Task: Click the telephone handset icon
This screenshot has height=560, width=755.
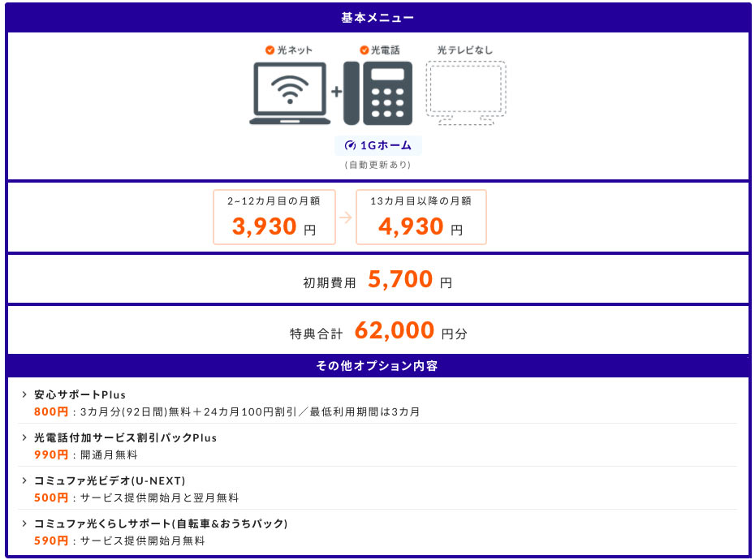Action: coord(378,93)
